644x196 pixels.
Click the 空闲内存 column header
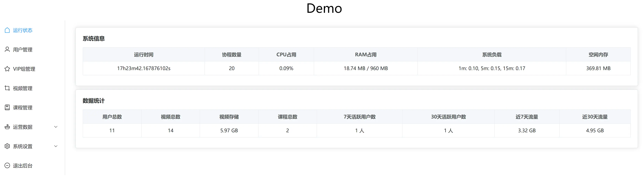(598, 54)
